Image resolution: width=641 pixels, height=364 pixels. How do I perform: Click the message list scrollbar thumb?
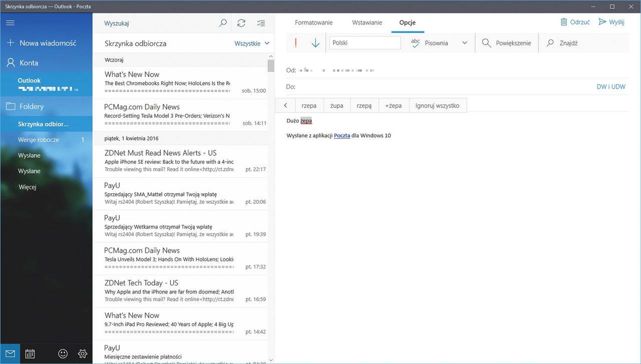tap(271, 66)
